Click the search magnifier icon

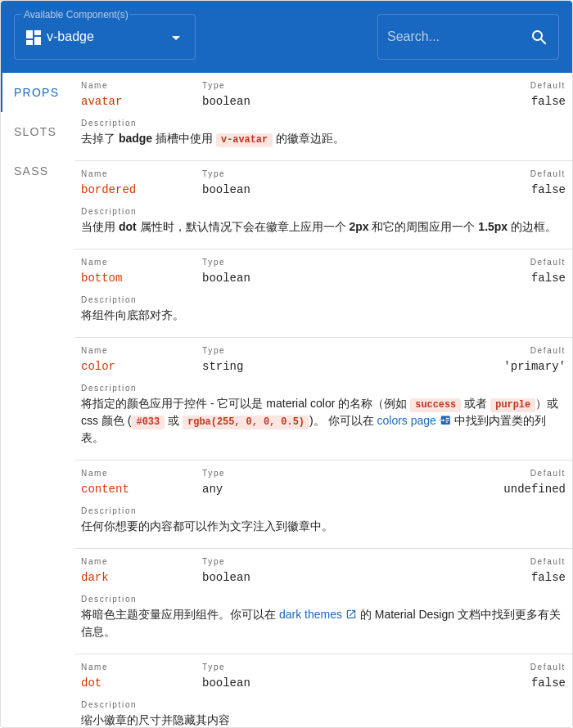539,37
